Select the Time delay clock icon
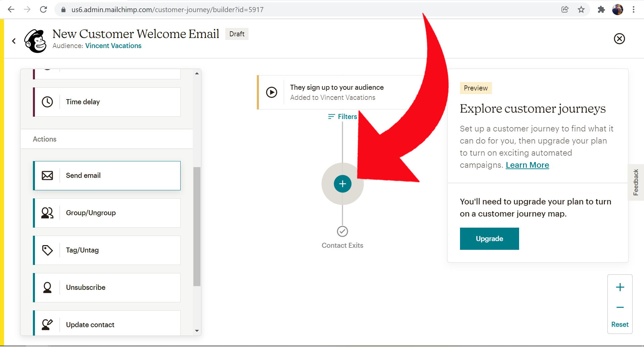 pos(47,102)
